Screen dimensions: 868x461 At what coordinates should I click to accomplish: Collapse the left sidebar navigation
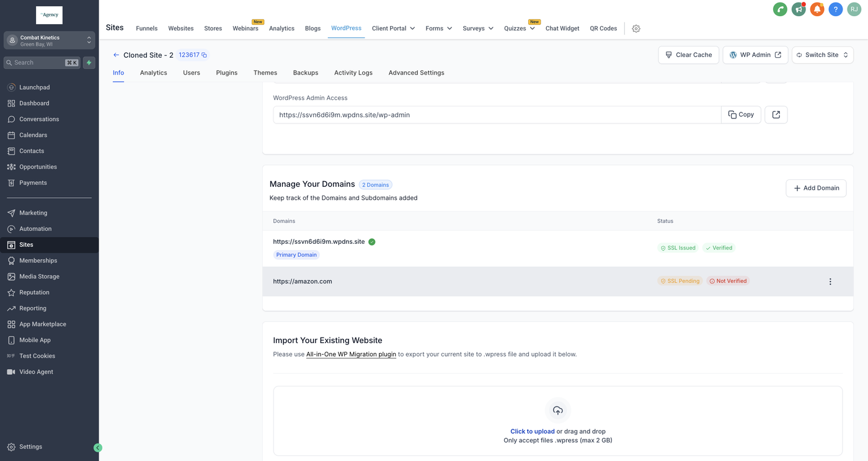pyautogui.click(x=97, y=447)
